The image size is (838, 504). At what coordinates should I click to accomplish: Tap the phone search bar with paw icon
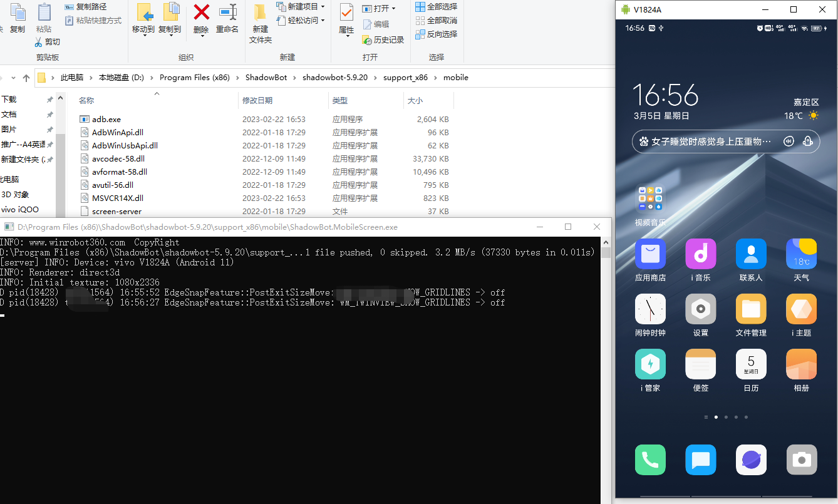[708, 141]
